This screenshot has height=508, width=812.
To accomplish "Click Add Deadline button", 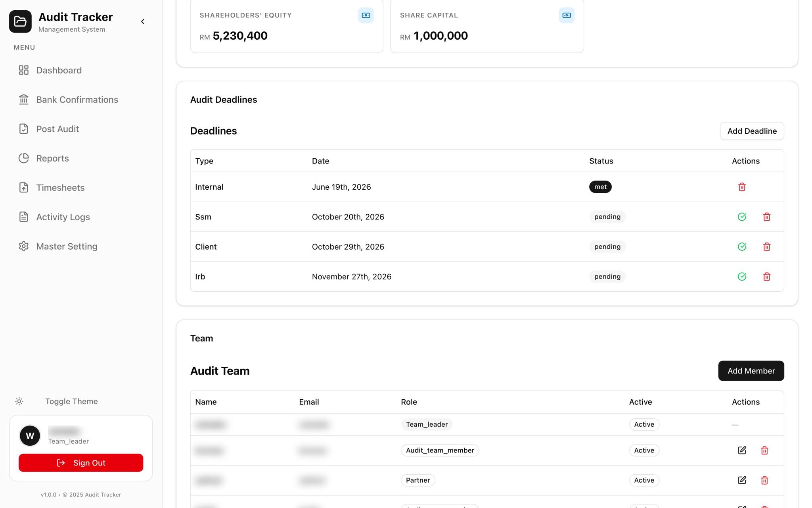I will pos(752,131).
